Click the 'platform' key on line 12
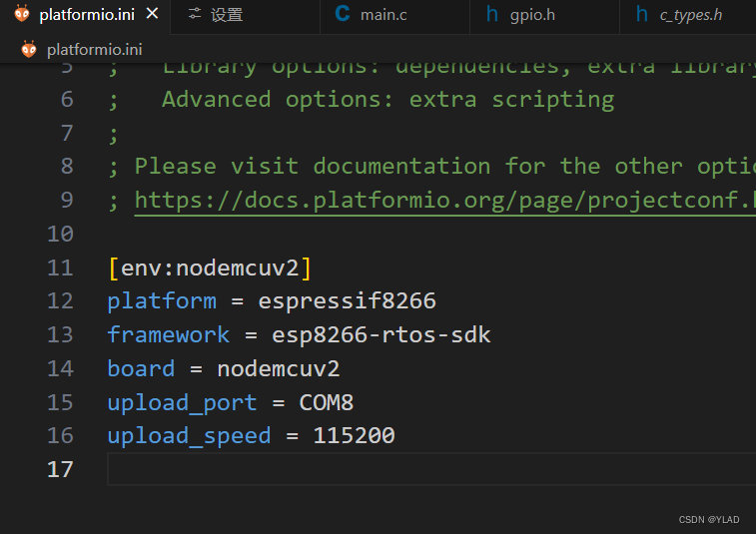756x534 pixels. pyautogui.click(x=162, y=301)
